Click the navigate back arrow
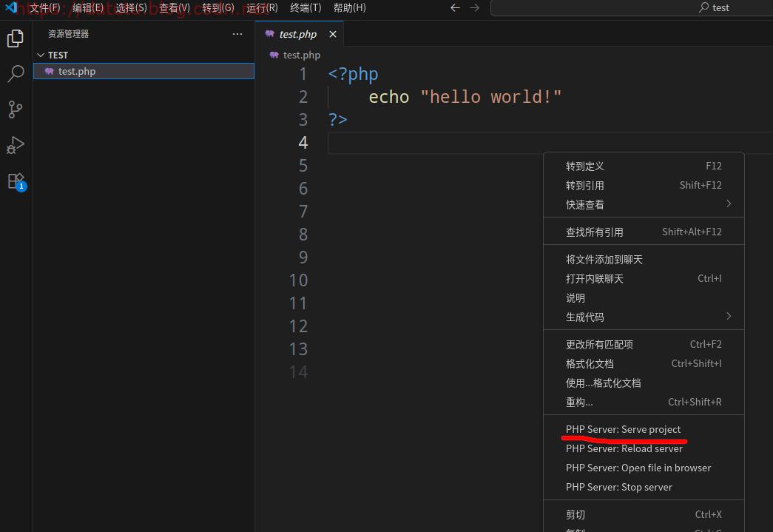773x532 pixels. pos(455,7)
